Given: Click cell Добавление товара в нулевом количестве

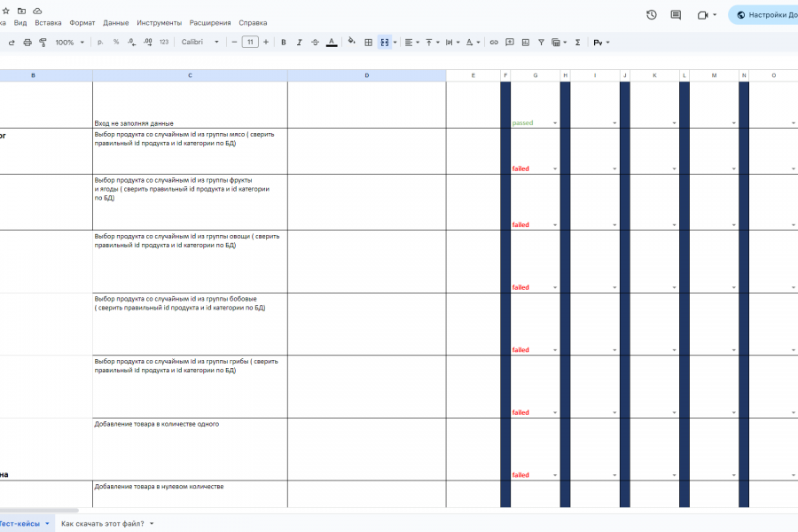Looking at the screenshot, I should tap(190, 495).
